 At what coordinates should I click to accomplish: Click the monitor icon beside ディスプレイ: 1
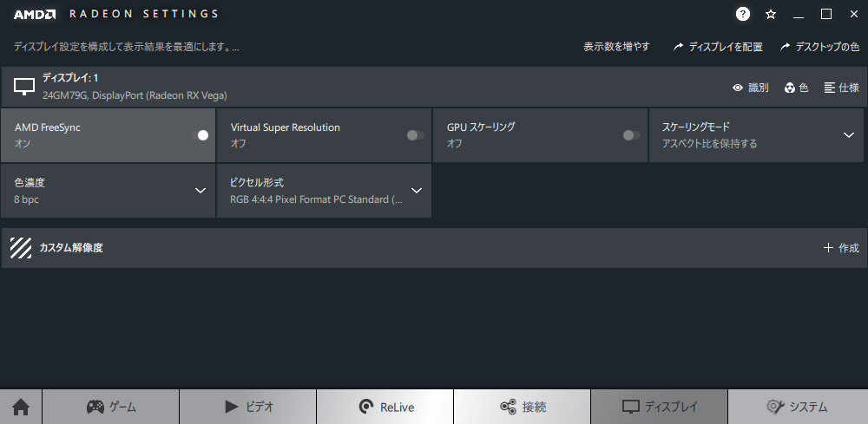pos(24,87)
